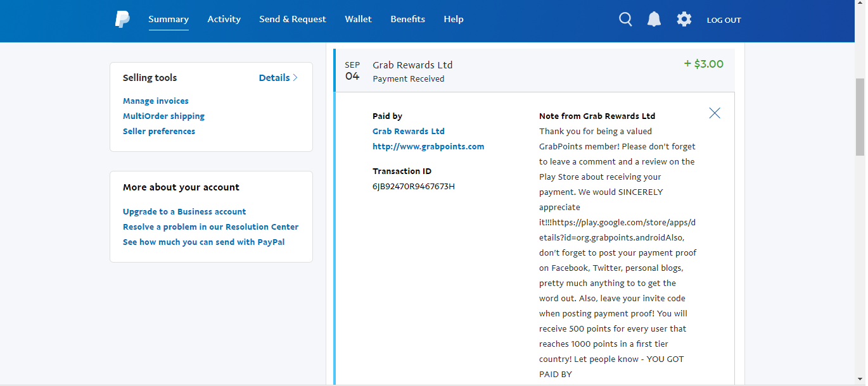
Task: Go to Send & Request
Action: tap(293, 19)
